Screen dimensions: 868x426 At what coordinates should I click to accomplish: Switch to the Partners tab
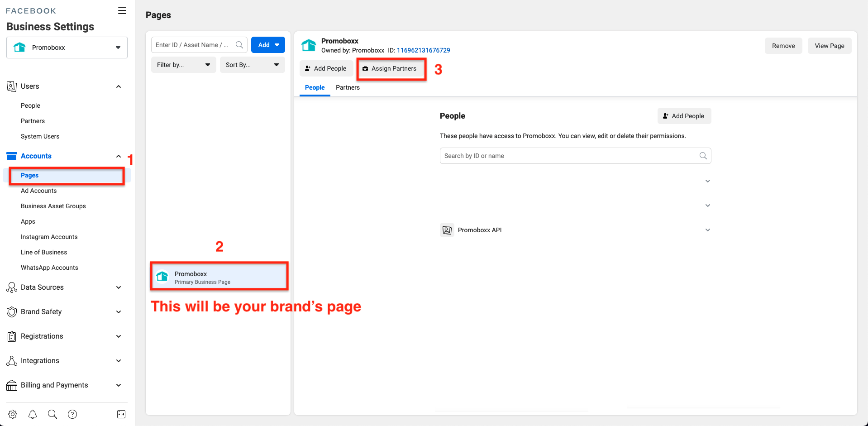pos(348,87)
